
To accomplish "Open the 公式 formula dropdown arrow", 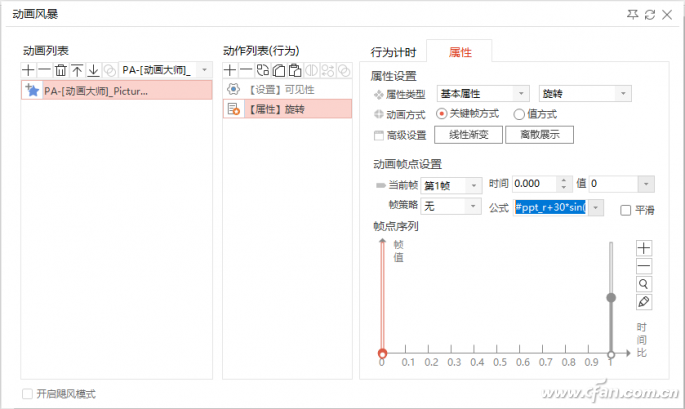I will tap(595, 208).
